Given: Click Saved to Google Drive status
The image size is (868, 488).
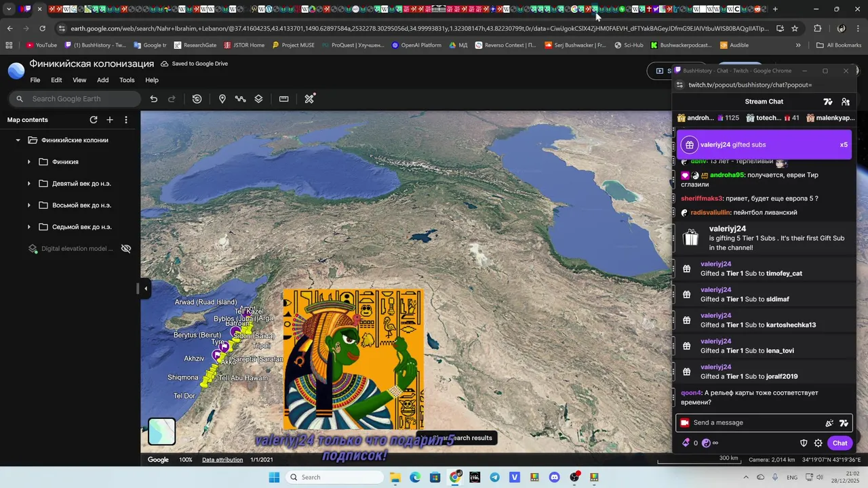Looking at the screenshot, I should coord(194,64).
